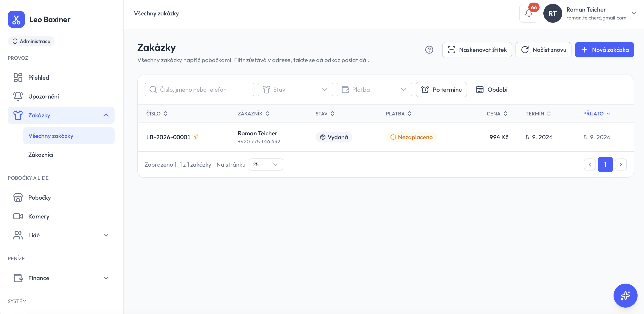
Task: Focus the Číslo, jméno nebo telefon search field
Action: click(x=199, y=90)
